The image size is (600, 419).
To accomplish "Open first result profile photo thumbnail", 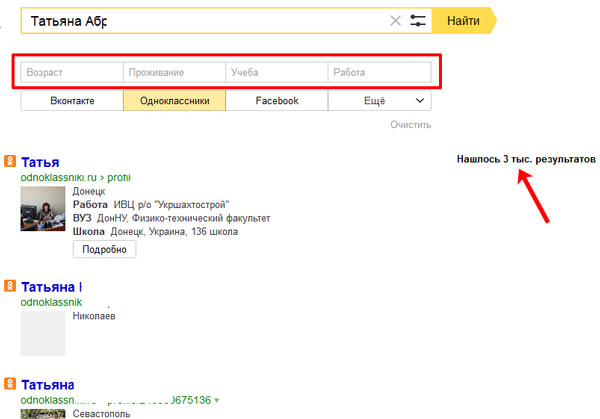I will (x=44, y=214).
